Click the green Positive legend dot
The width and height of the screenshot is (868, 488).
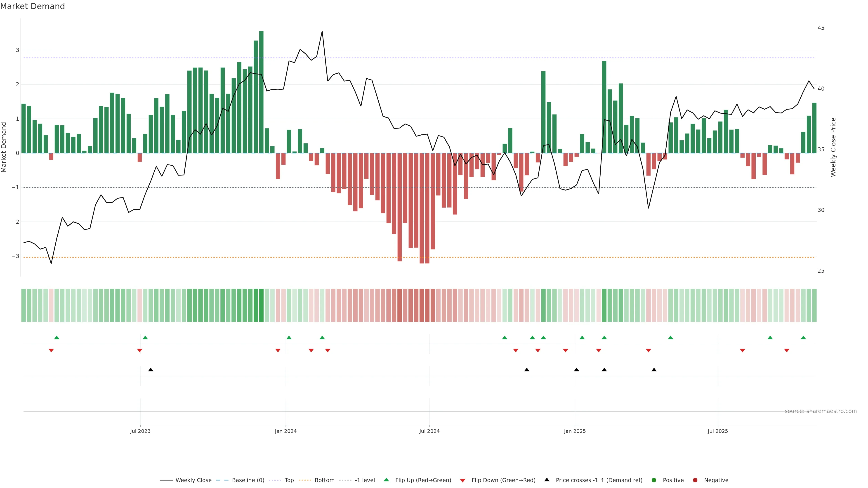654,480
